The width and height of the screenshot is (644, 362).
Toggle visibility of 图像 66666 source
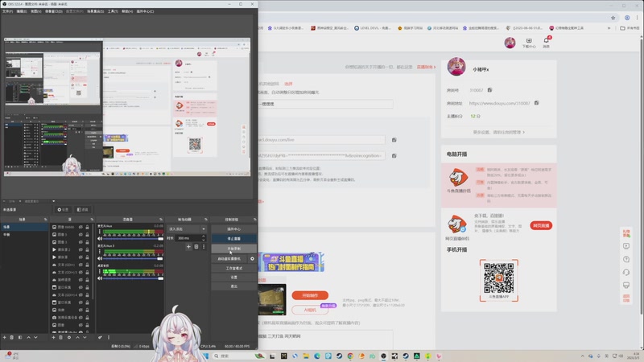tap(81, 227)
